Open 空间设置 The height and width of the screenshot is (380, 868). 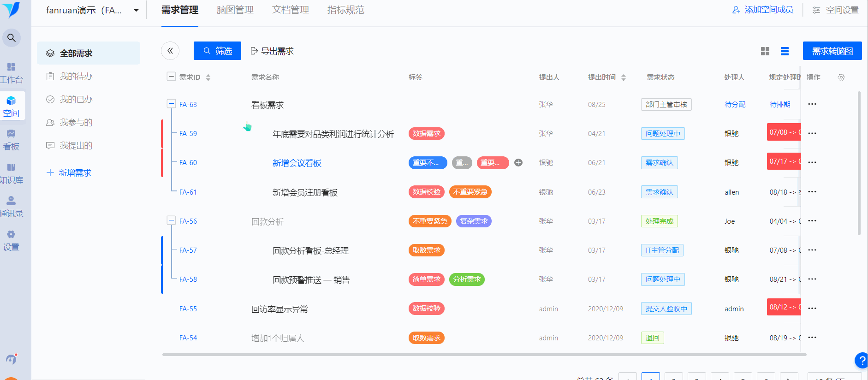836,10
